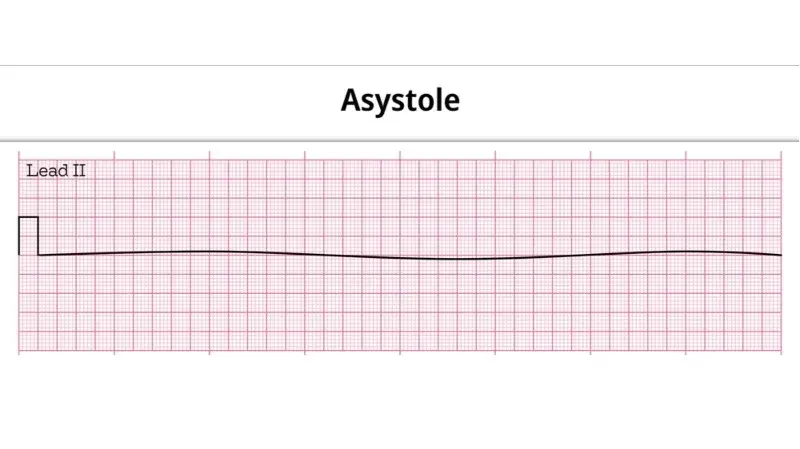Click the last top tick mark at the strip's right edge
The width and height of the screenshot is (800, 449).
coord(781,155)
